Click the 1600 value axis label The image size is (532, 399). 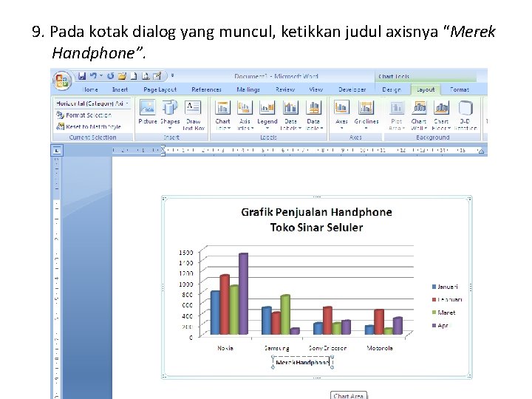[x=186, y=253]
